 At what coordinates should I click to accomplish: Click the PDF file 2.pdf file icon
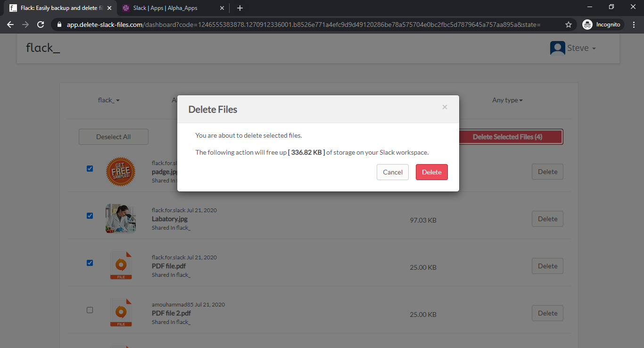point(121,313)
